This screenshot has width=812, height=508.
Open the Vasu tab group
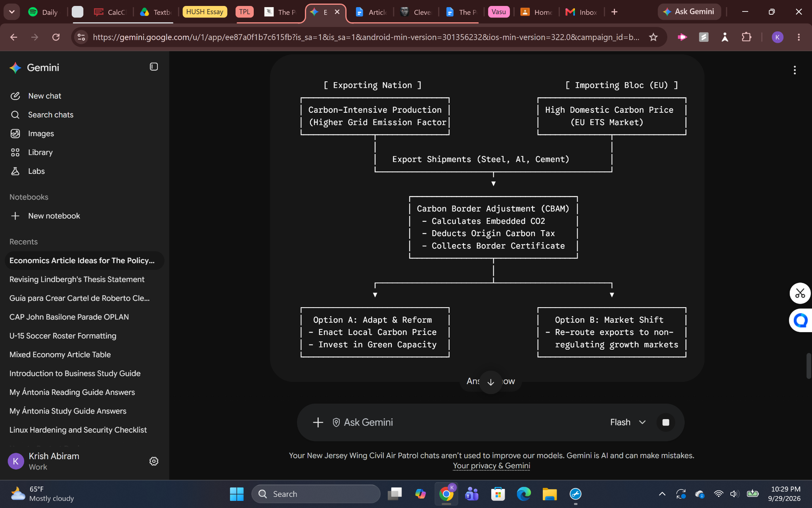(x=499, y=12)
